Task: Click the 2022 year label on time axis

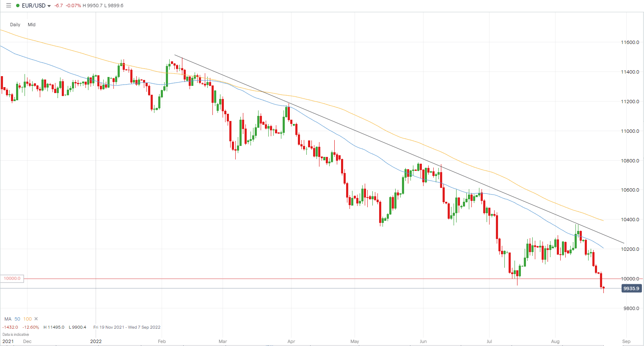Action: pos(96,341)
